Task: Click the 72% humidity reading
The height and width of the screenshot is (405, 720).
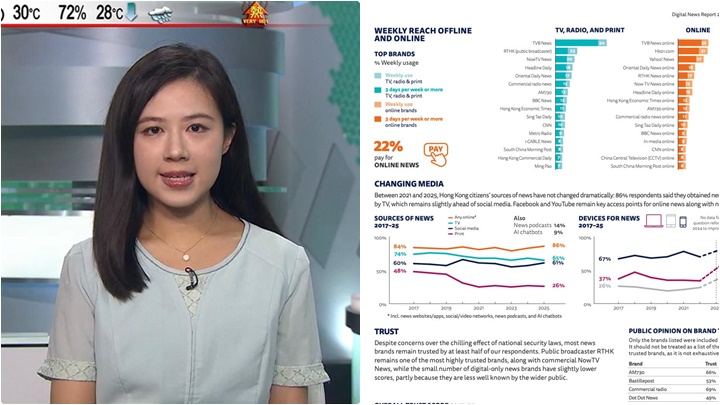Action: [x=72, y=12]
